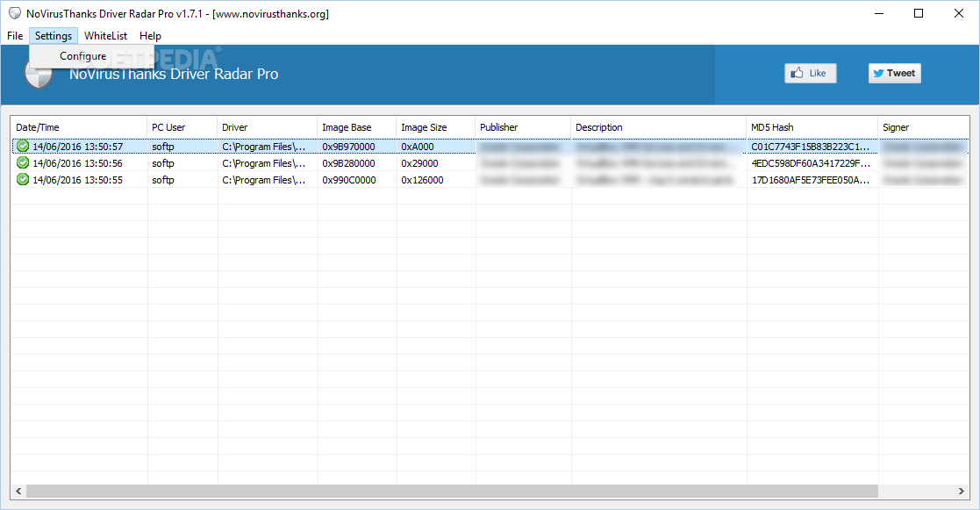Maximize the Driver Radar Pro window

pyautogui.click(x=918, y=13)
